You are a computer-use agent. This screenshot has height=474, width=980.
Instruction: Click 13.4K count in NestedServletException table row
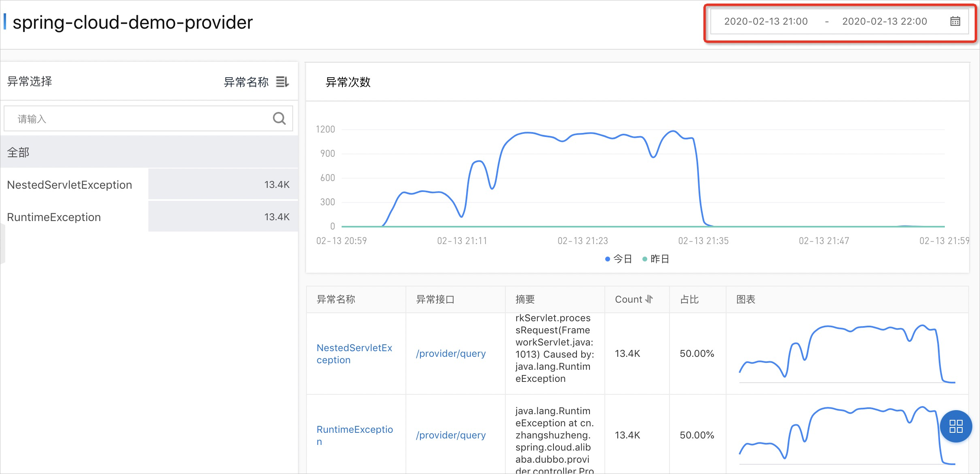pos(627,354)
